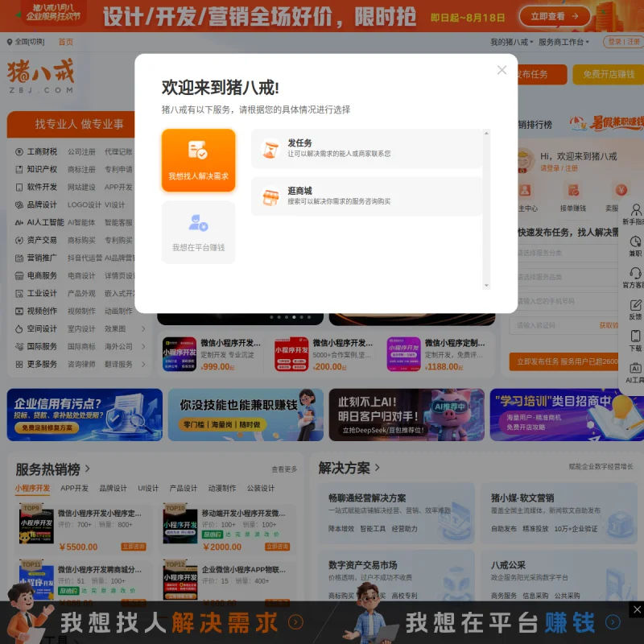
Task: Switch to the APP开发 tab
Action: (74, 488)
